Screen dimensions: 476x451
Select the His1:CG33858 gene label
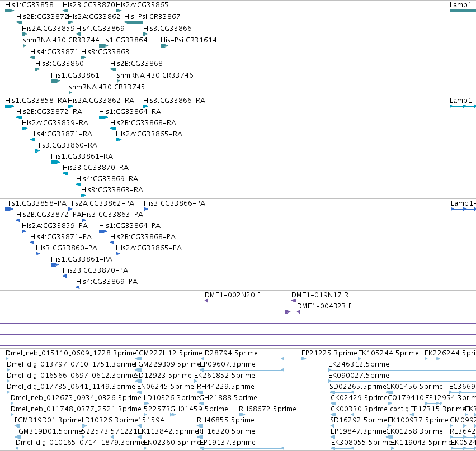[x=29, y=5]
